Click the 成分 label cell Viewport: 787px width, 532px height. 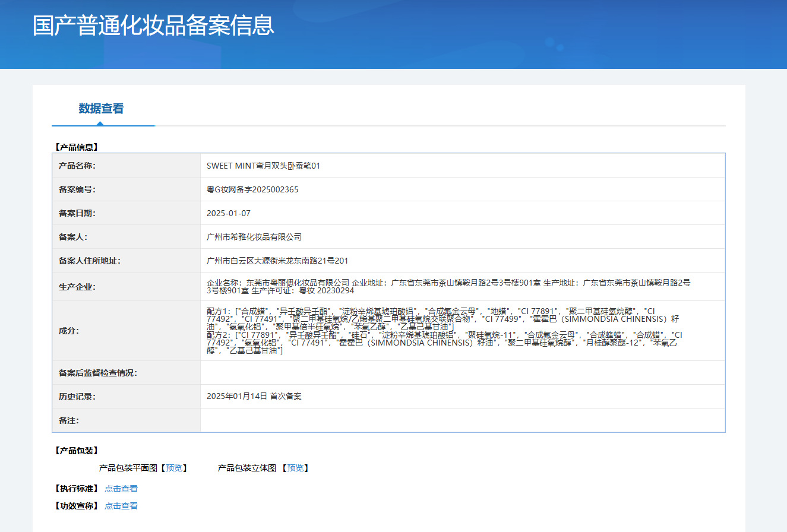(x=127, y=331)
